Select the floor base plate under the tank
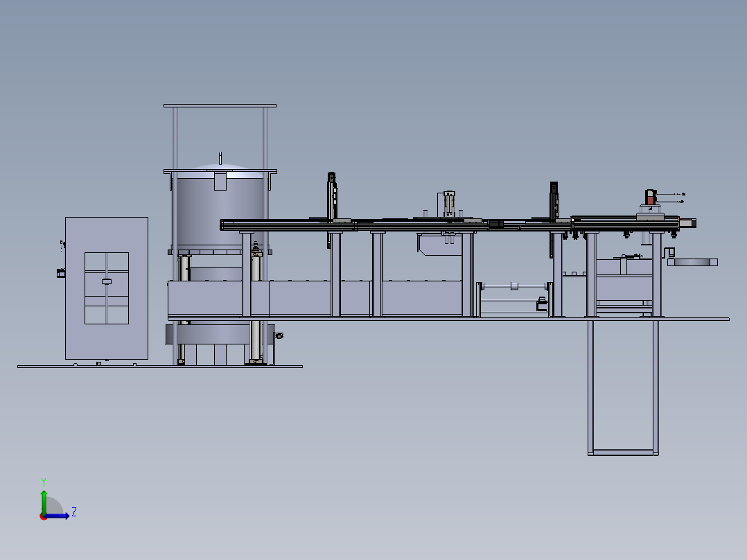747x560 pixels. [x=160, y=367]
